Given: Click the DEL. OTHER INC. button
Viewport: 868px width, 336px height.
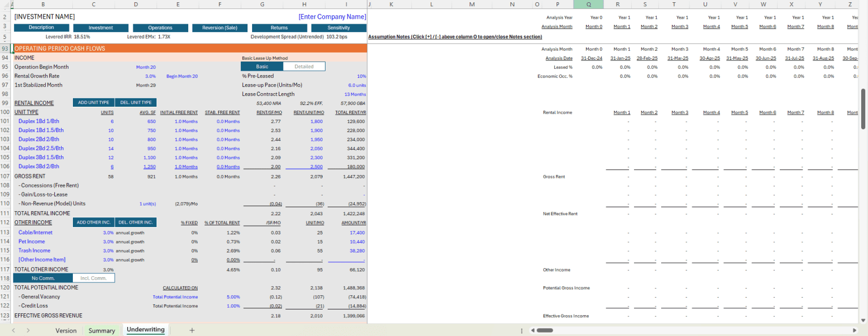Looking at the screenshot, I should 135,222.
